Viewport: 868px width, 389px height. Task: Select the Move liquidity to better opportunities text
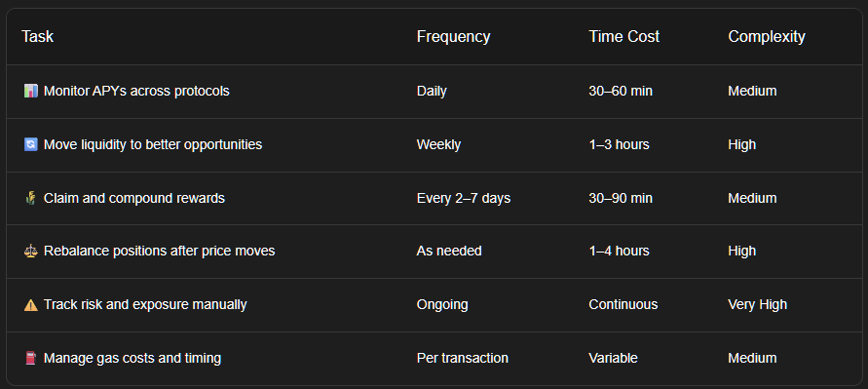point(153,144)
